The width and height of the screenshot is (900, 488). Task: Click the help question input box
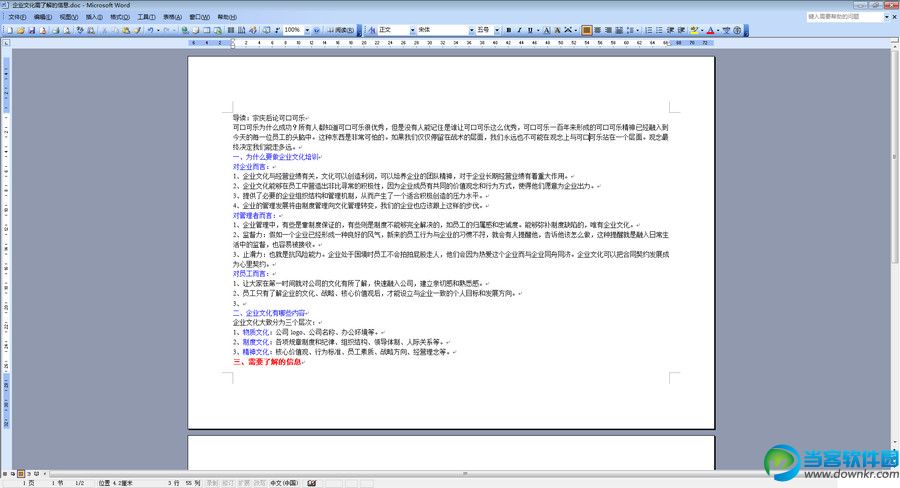tap(845, 17)
